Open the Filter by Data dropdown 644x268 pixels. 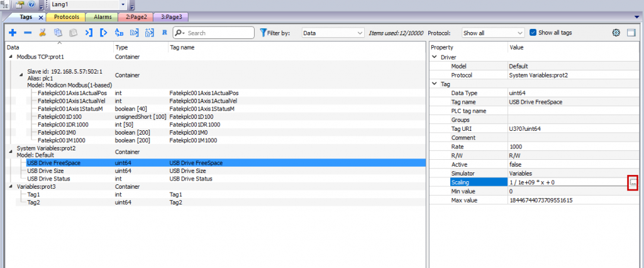pos(332,33)
